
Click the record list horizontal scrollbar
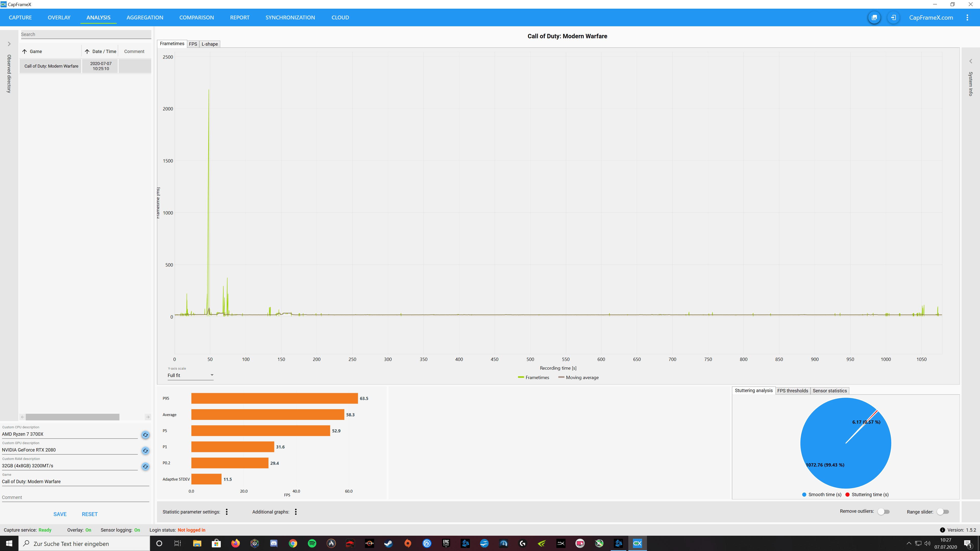72,417
